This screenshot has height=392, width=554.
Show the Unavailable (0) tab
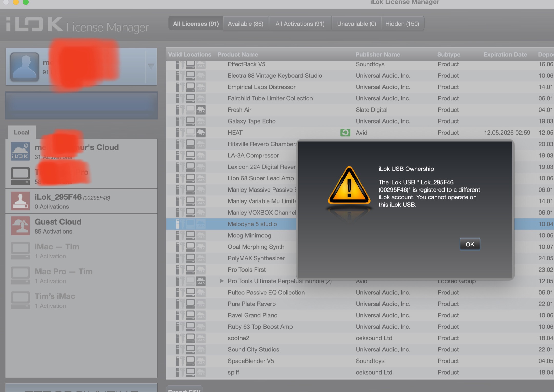[x=356, y=24]
